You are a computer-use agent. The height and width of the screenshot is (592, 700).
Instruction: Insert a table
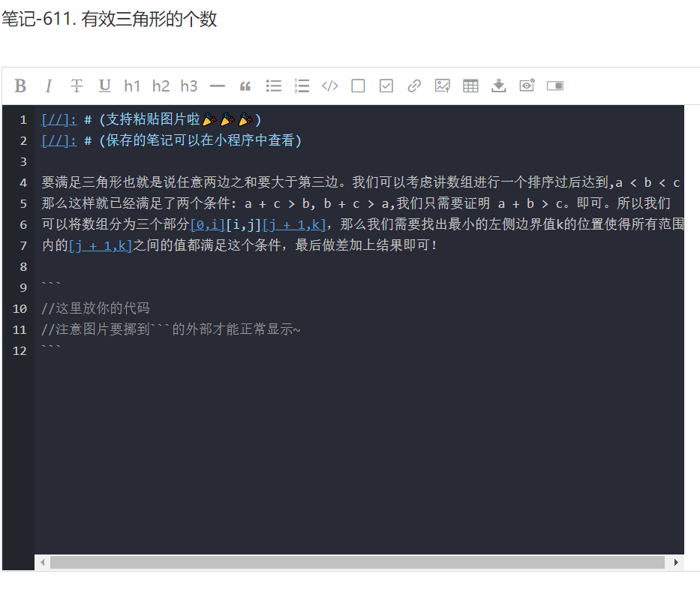pos(470,86)
